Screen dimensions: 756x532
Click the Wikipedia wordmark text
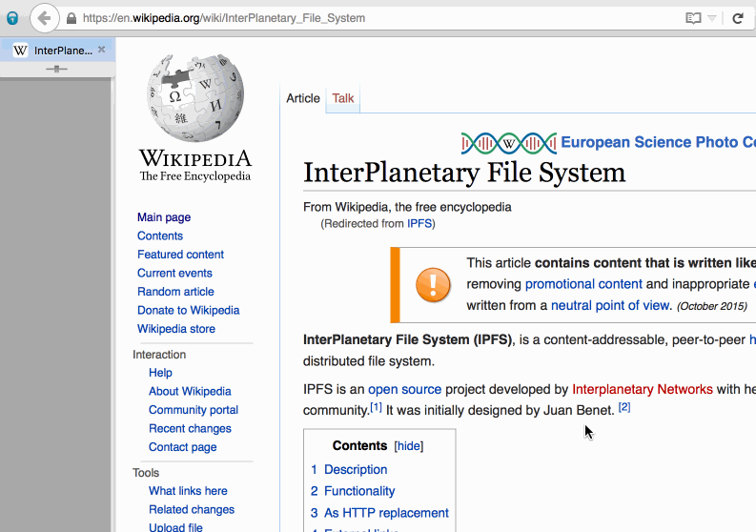coord(195,158)
